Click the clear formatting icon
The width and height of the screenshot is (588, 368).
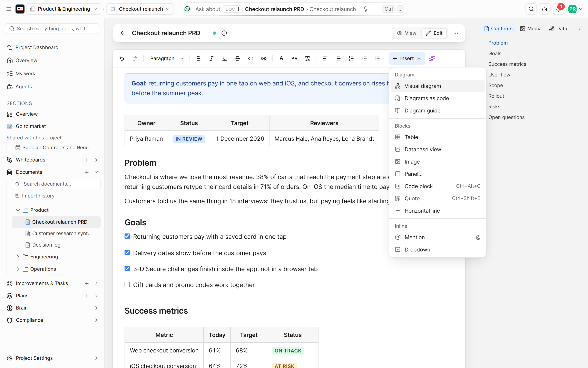(x=307, y=58)
